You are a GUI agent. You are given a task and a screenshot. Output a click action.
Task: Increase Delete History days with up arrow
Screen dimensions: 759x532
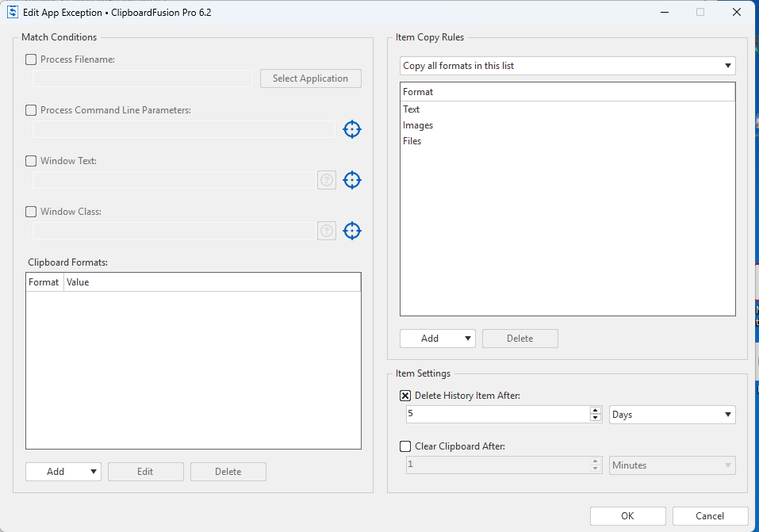pyautogui.click(x=596, y=411)
